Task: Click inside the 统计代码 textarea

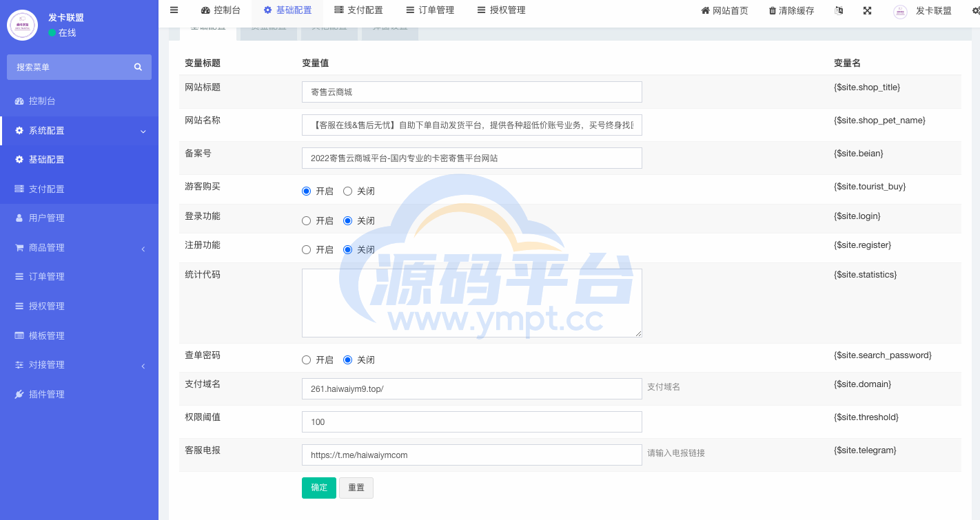Action: pyautogui.click(x=472, y=303)
